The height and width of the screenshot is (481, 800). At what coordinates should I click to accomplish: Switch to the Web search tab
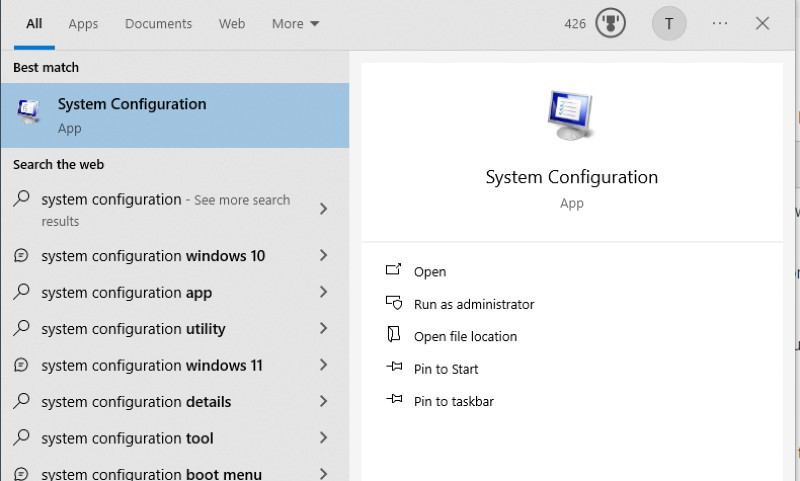(x=232, y=24)
